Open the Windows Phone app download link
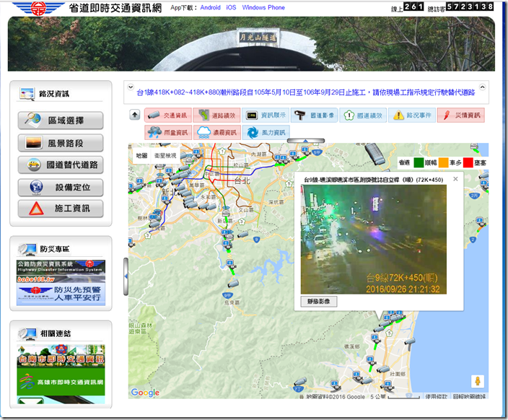Screen dimensions: 508x420 click(x=263, y=7)
